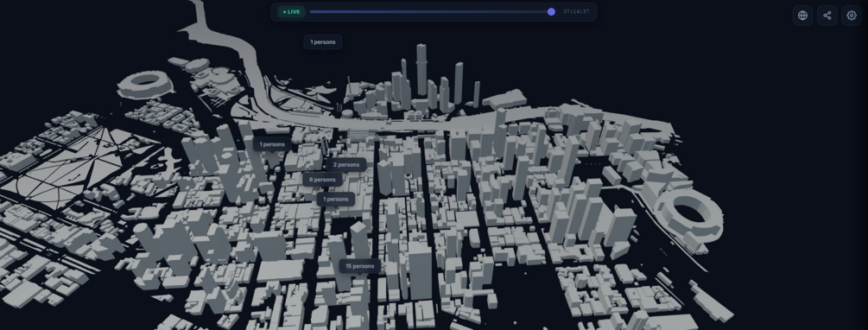
Task: Click the "1 persons" label under "8 persons"
Action: click(x=335, y=200)
